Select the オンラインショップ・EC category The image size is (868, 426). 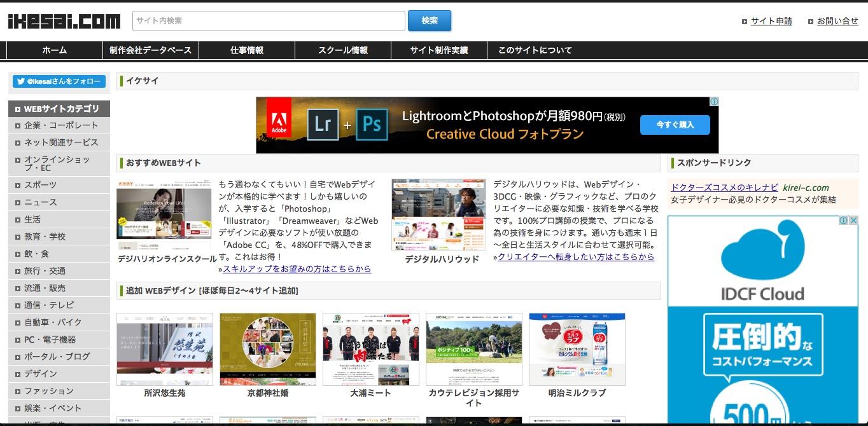[59, 163]
